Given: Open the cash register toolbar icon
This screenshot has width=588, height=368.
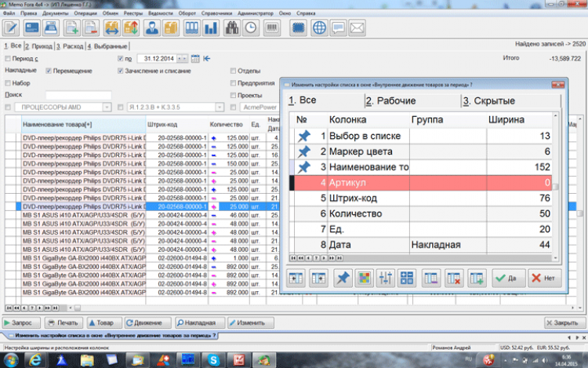Looking at the screenshot, I should point(51,27).
